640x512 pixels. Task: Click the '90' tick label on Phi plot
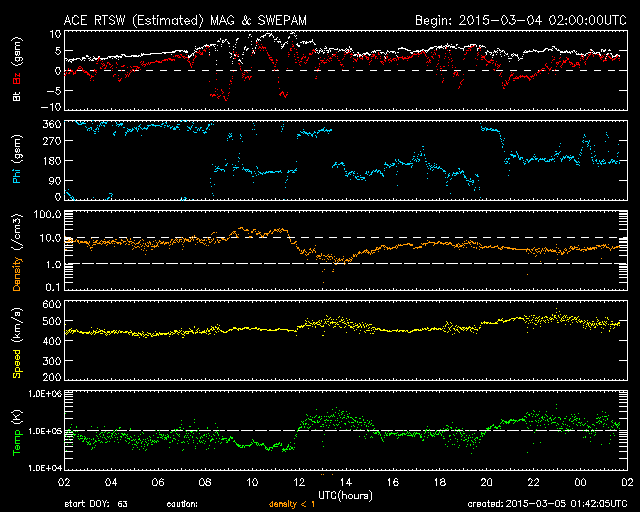pyautogui.click(x=55, y=180)
